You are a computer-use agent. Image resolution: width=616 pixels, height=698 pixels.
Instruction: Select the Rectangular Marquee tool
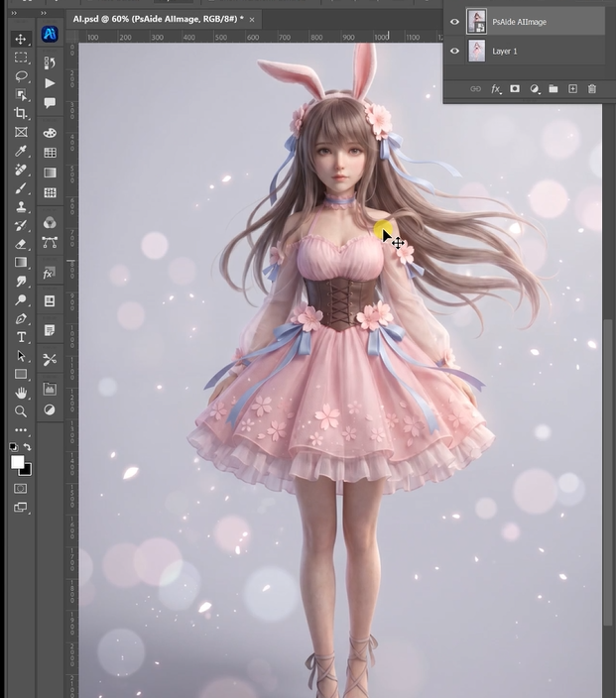[x=21, y=58]
